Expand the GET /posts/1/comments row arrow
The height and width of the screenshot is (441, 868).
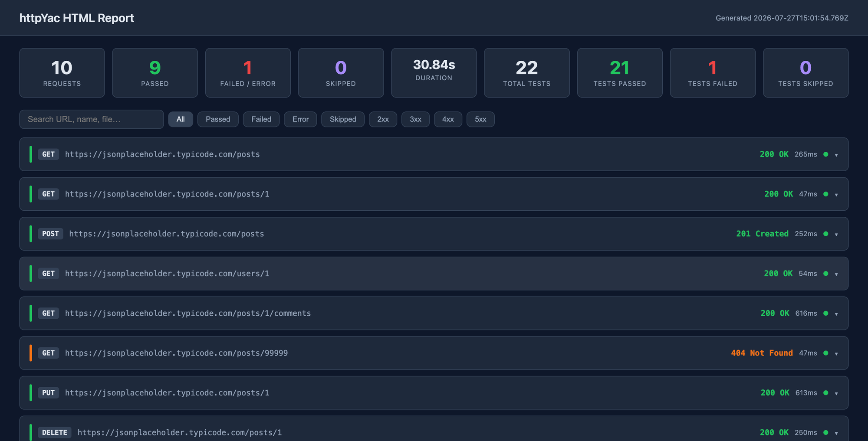(836, 314)
